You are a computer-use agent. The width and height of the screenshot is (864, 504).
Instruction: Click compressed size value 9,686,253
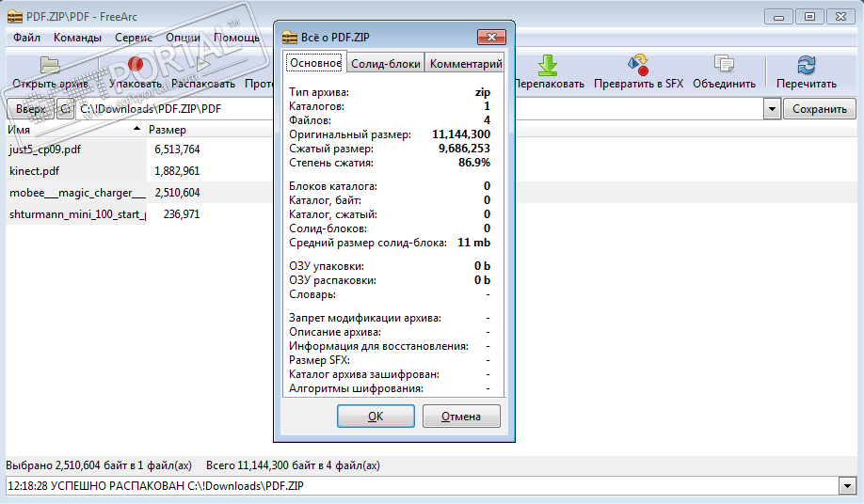464,149
